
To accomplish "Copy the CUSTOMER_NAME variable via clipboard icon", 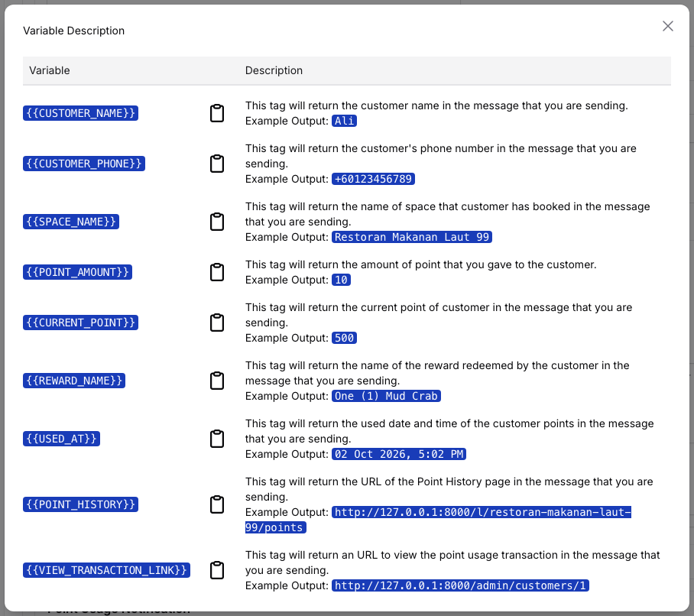I will click(217, 113).
